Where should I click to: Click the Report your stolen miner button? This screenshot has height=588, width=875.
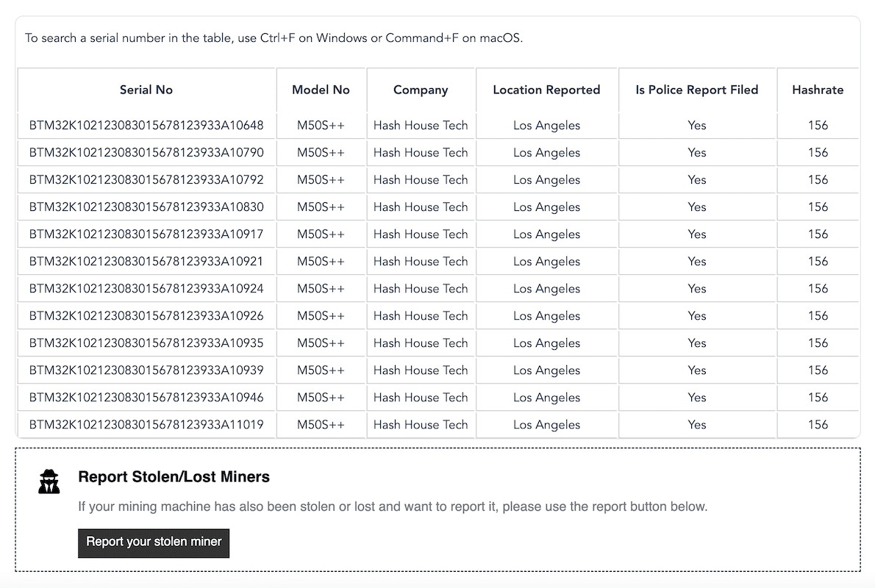point(153,542)
